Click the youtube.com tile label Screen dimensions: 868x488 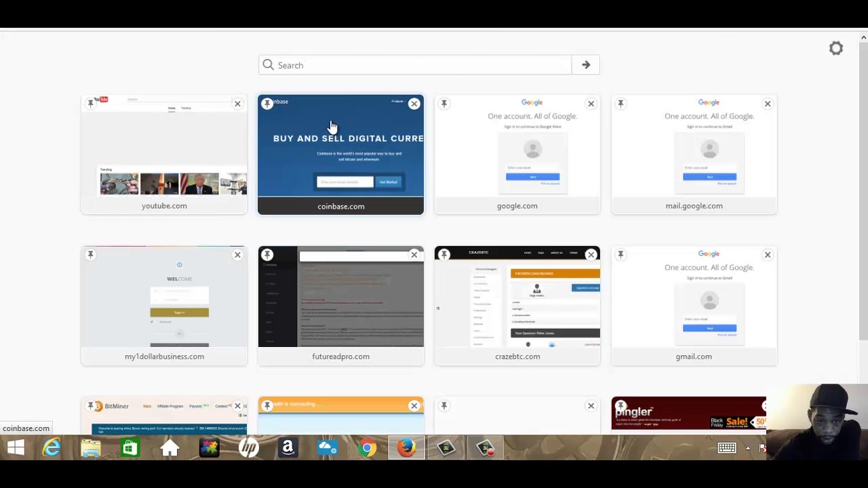click(x=164, y=205)
